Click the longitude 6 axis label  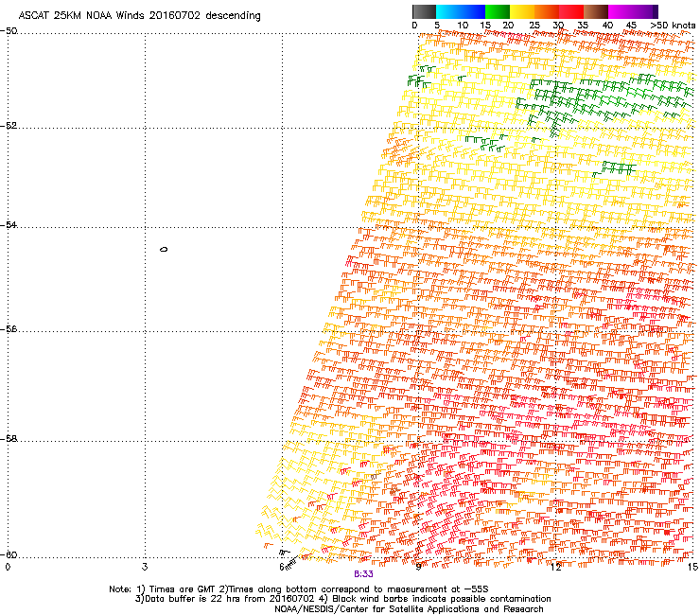click(282, 567)
